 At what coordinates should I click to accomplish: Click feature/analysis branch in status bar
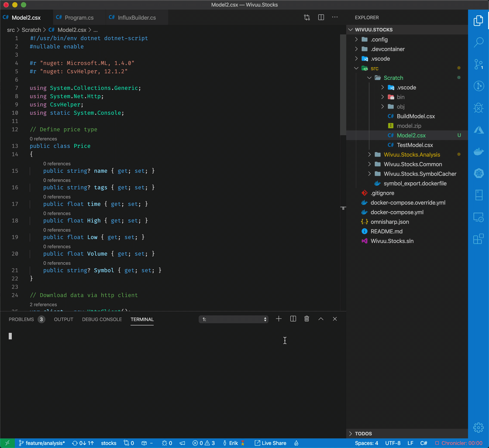pyautogui.click(x=42, y=443)
